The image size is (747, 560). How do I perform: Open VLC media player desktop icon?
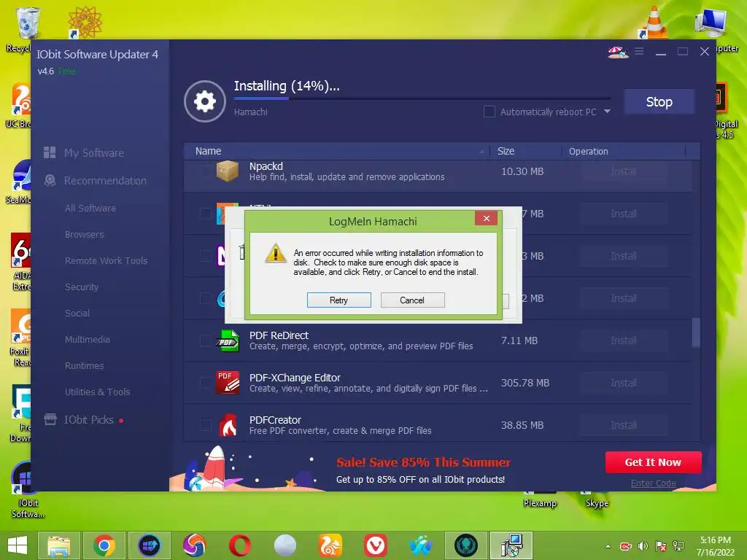(654, 22)
